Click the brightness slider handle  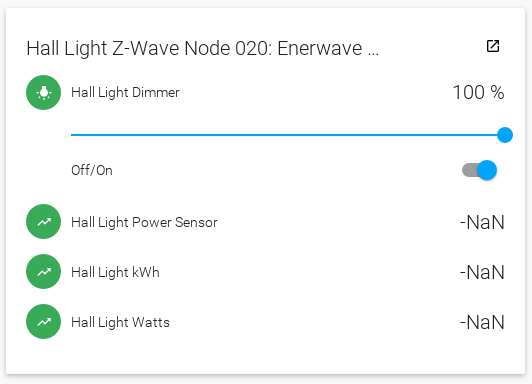[x=505, y=135]
